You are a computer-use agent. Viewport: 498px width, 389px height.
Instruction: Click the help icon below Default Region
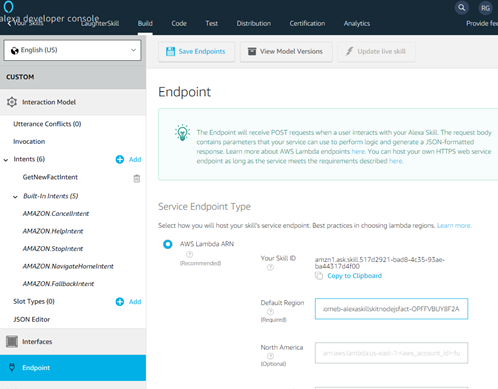[270, 312]
